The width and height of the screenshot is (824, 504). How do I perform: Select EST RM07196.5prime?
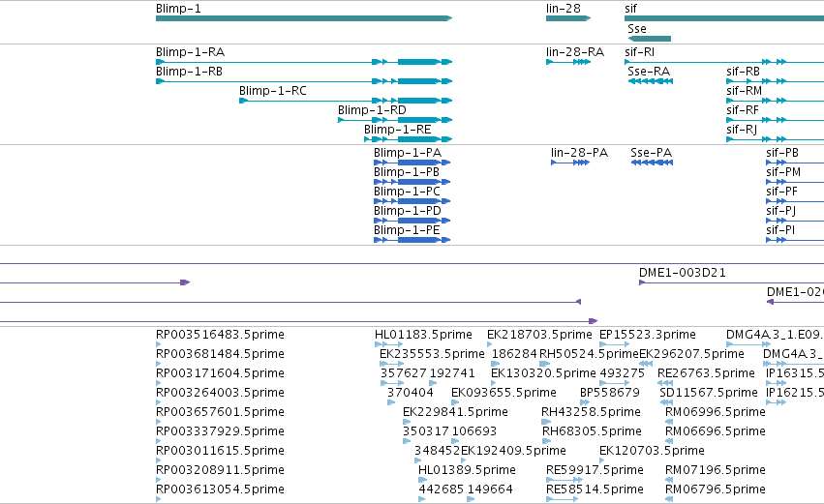coord(716,470)
